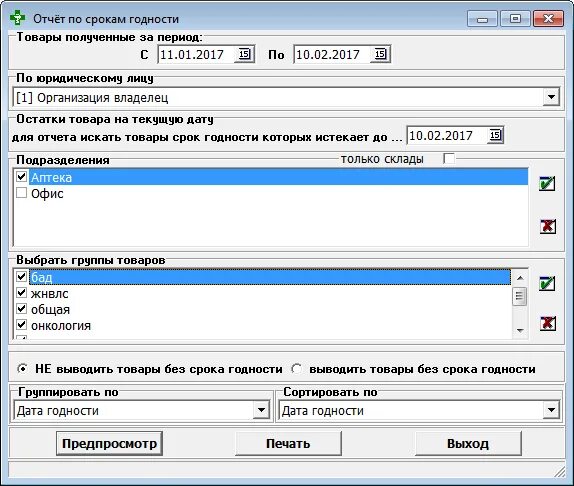Select the жнвлс row in product groups

point(263,293)
